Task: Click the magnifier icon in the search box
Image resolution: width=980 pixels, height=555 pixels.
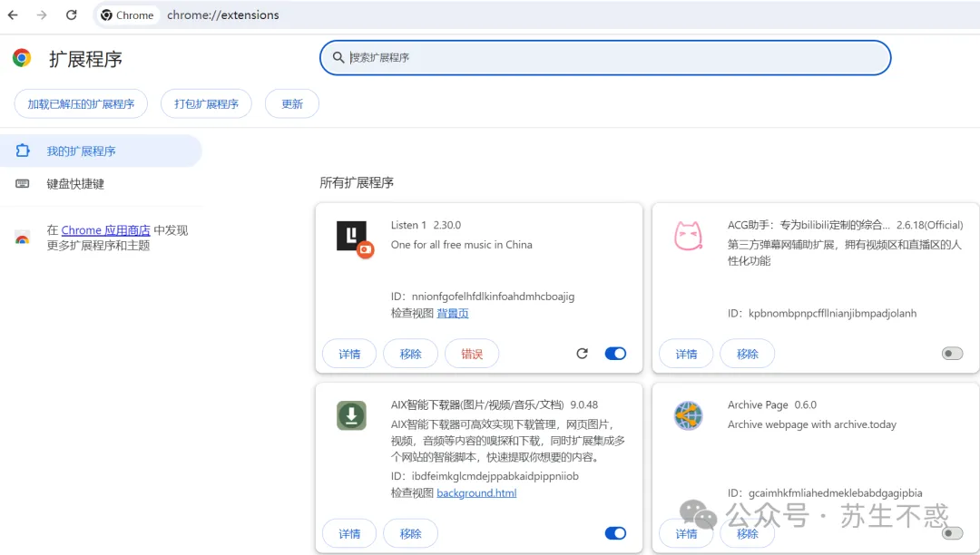Action: click(338, 57)
